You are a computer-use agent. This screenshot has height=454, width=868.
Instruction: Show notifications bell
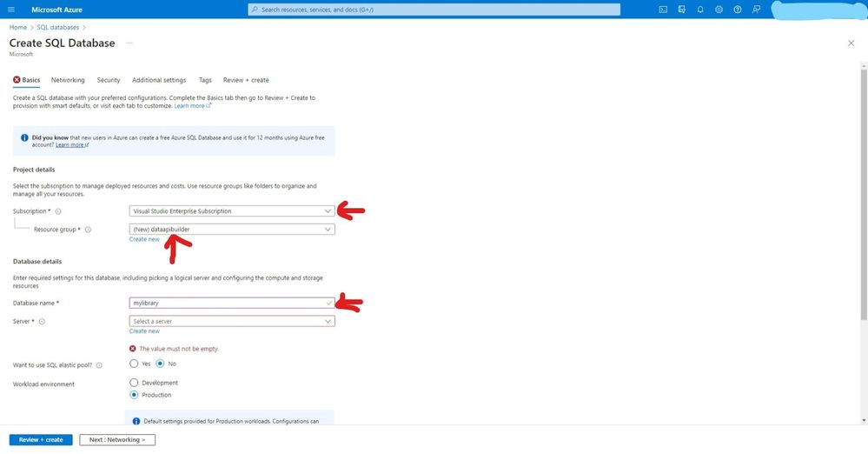tap(700, 10)
